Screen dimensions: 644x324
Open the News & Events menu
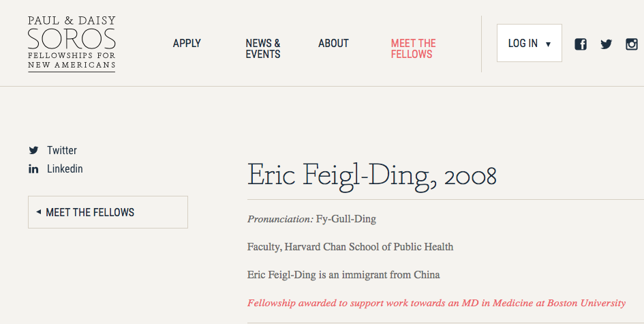263,48
